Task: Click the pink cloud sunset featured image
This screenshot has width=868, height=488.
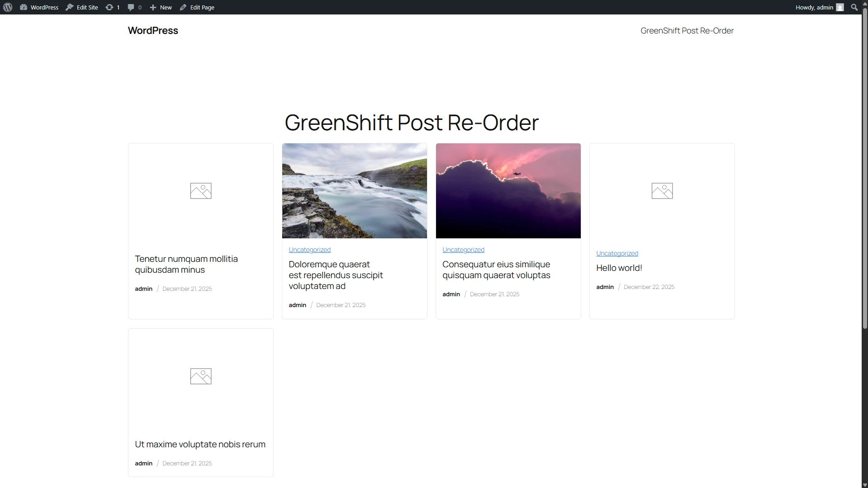Action: (x=508, y=191)
